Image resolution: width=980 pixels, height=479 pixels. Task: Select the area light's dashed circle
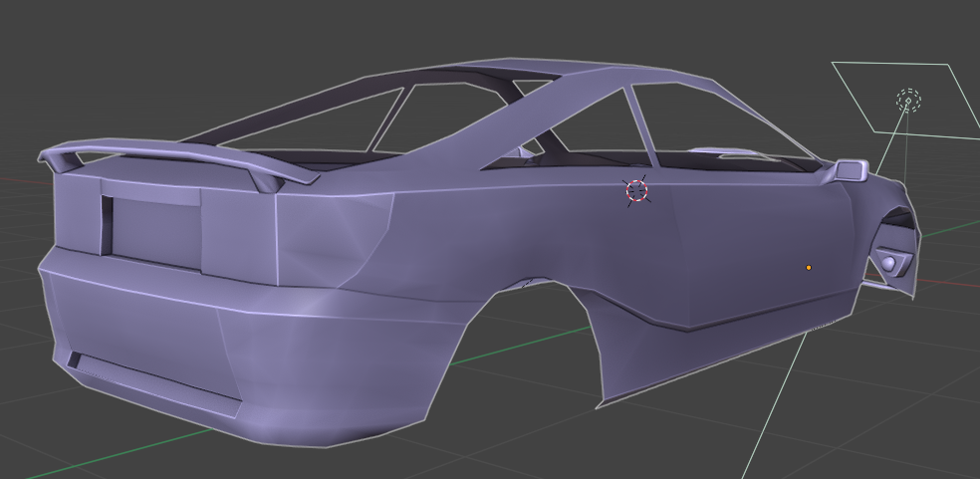tap(908, 100)
